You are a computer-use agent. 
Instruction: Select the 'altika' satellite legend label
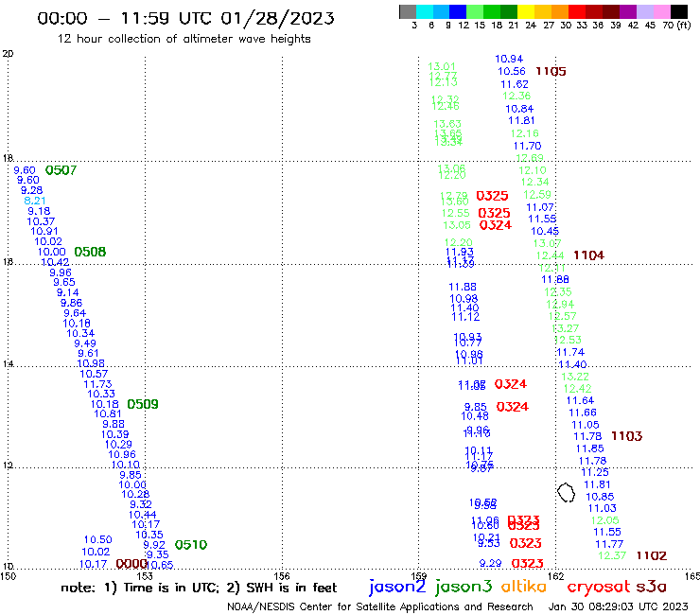[x=524, y=586]
